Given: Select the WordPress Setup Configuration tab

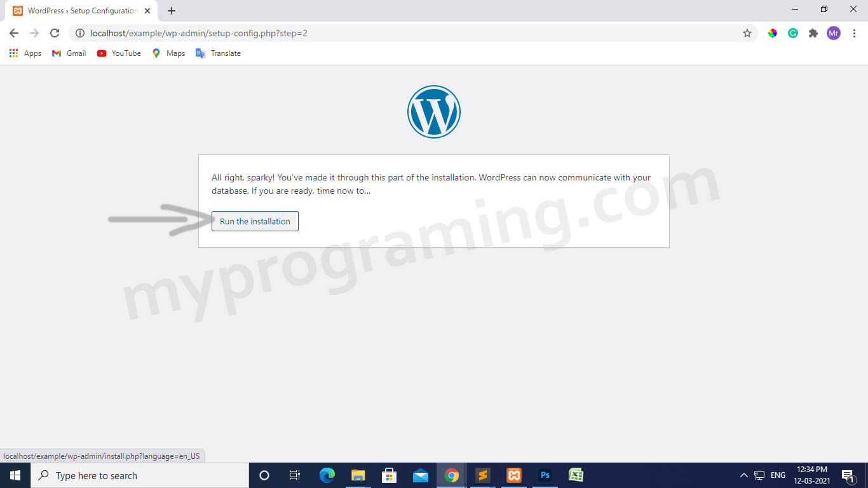Looking at the screenshot, I should point(76,11).
